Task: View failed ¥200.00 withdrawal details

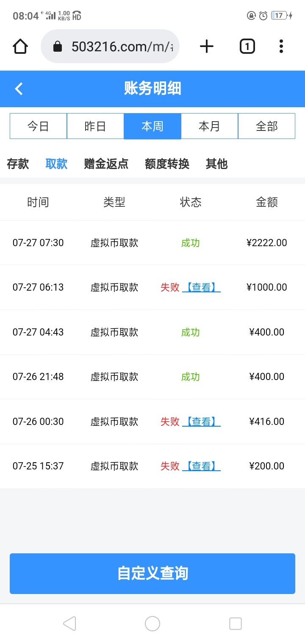Action: click(x=201, y=466)
